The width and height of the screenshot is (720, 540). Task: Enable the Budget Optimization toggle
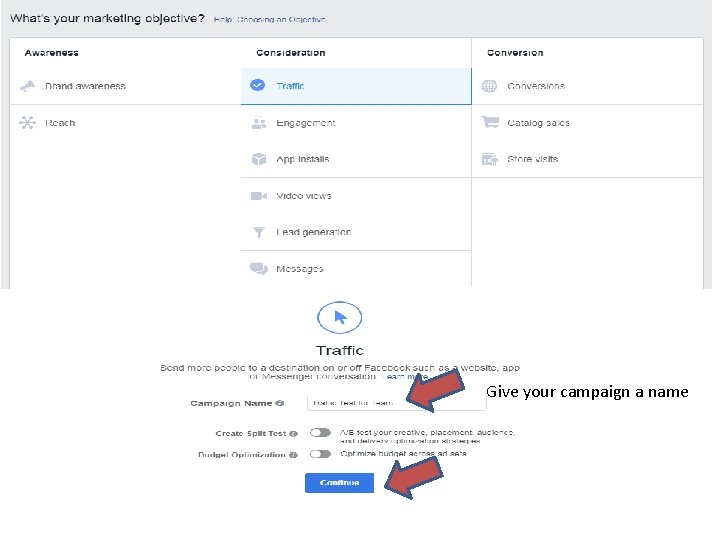[320, 454]
